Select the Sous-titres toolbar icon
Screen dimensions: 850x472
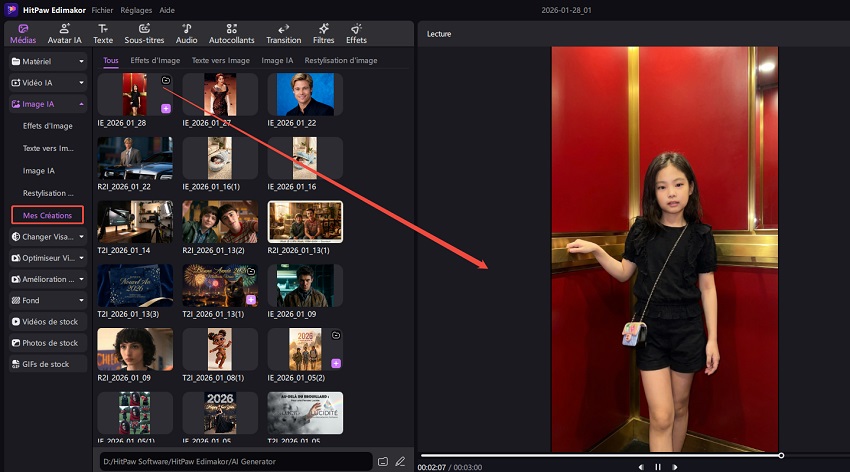click(145, 33)
